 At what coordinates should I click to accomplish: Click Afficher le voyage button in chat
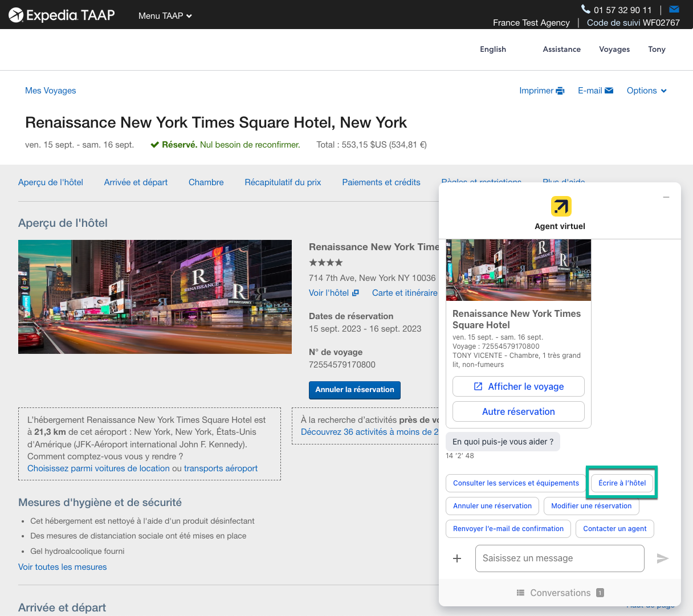[519, 386]
